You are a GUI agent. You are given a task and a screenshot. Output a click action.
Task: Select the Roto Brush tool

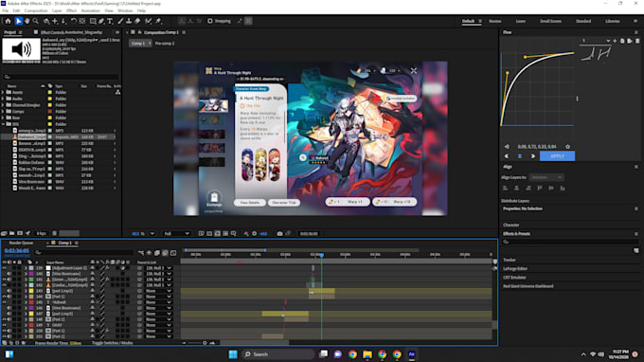149,21
